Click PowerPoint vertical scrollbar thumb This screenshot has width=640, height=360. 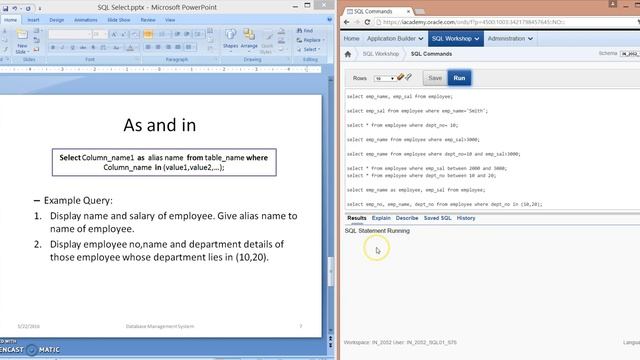[x=331, y=271]
